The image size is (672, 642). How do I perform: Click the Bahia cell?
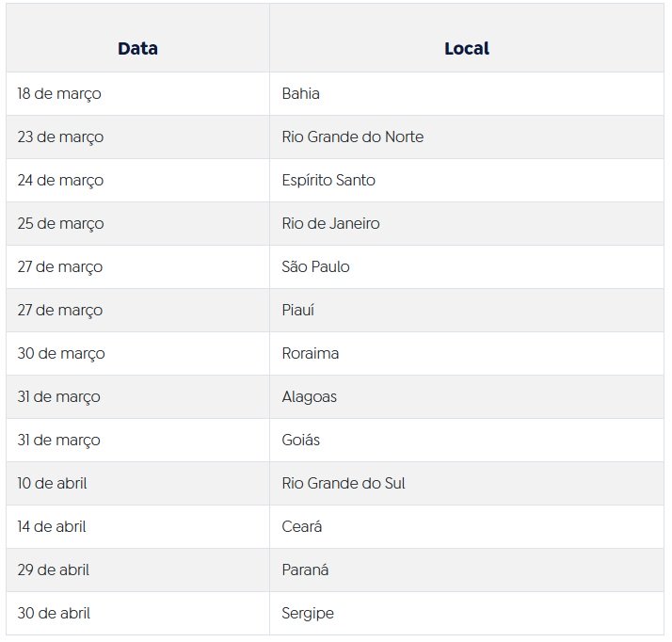(x=301, y=94)
